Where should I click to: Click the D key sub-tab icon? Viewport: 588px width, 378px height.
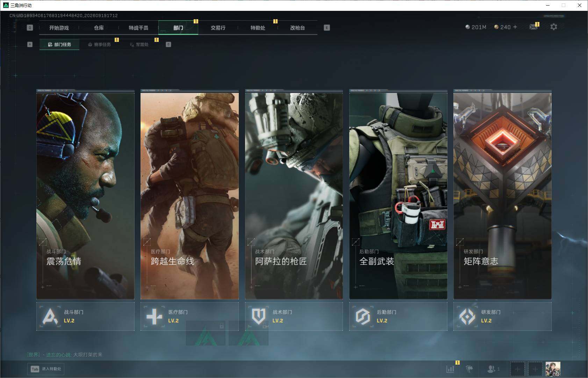[x=168, y=44]
